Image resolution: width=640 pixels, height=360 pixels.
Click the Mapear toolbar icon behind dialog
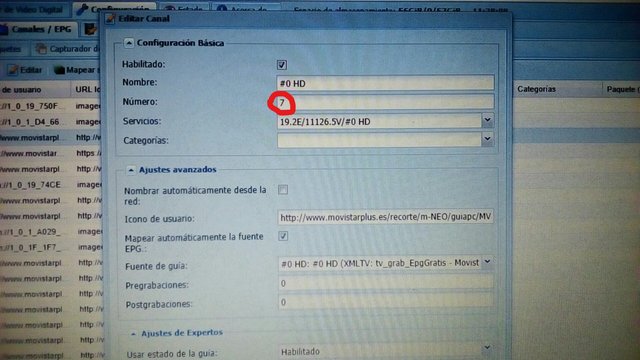(59, 70)
